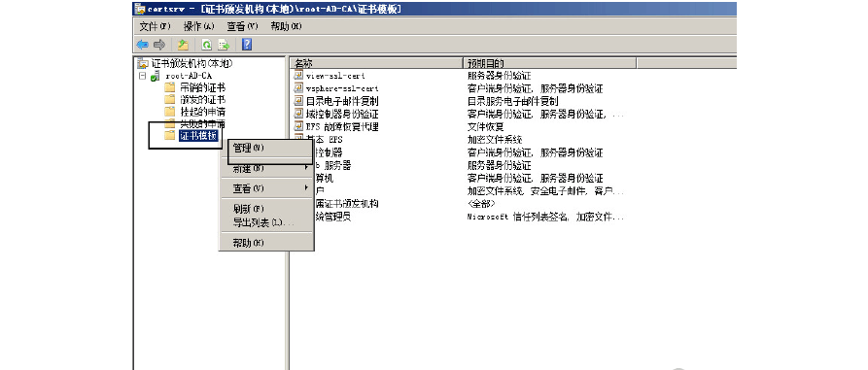
Task: Expand the 新建(N) submenu arrow
Action: [x=307, y=168]
